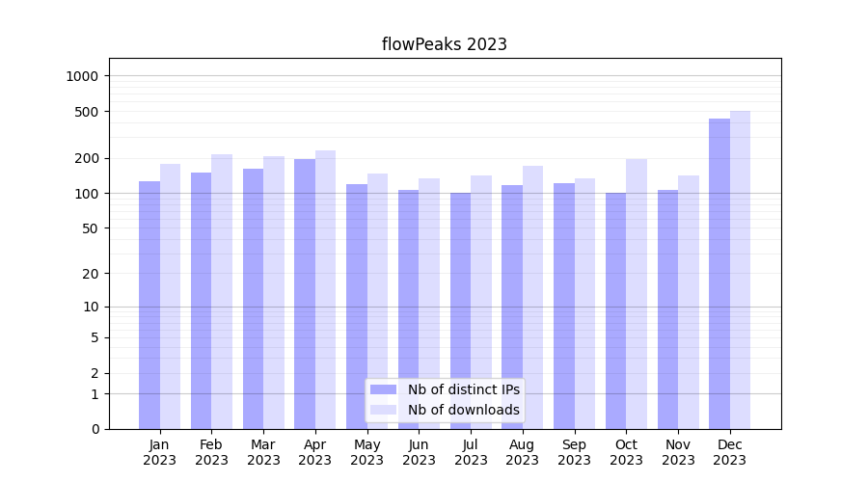Image resolution: width=868 pixels, height=482 pixels.
Task: Click the Jan 2023 x-axis label
Action: 160,452
